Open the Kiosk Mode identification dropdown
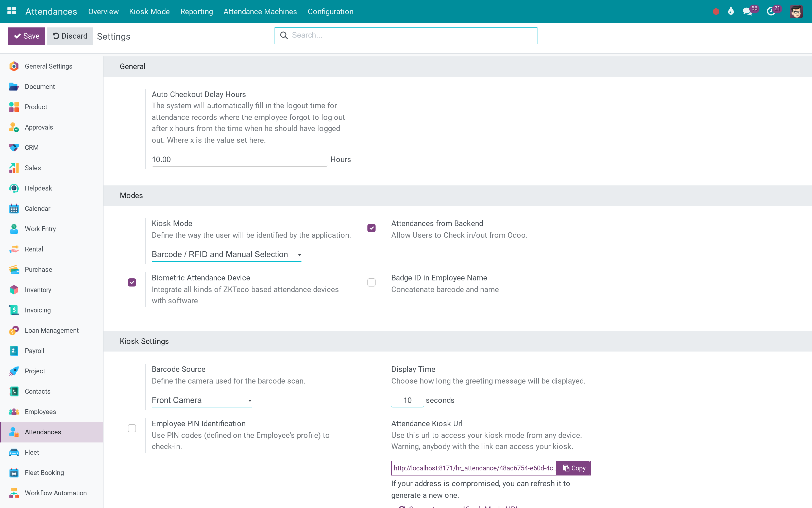Viewport: 812px width, 508px height. 227,254
